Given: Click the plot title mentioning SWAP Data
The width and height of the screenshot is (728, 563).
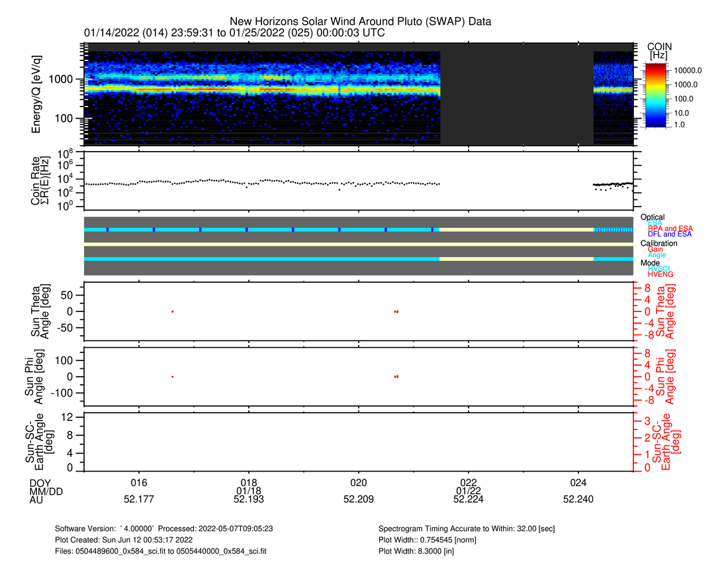Looking at the screenshot, I should coord(360,22).
